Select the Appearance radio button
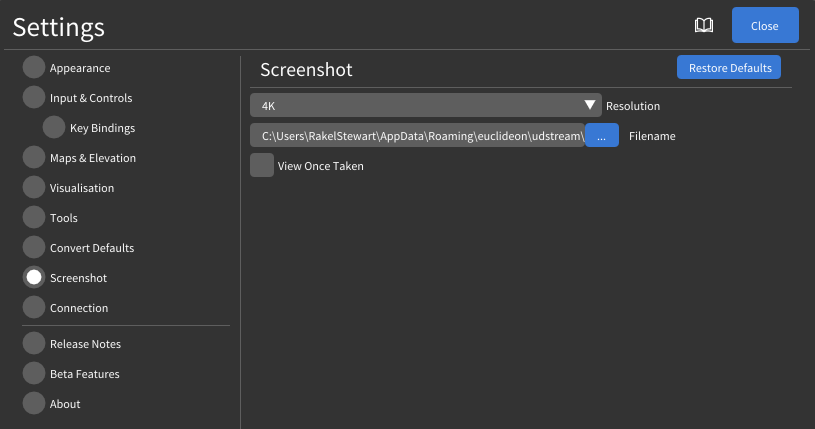Screen dimensions: 815x429 tap(34, 68)
